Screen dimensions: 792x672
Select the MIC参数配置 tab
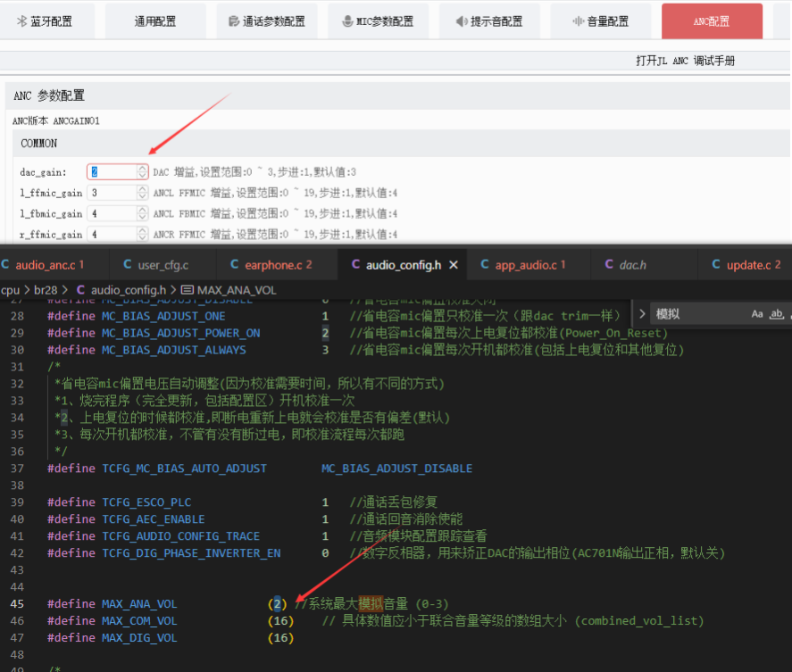click(379, 21)
